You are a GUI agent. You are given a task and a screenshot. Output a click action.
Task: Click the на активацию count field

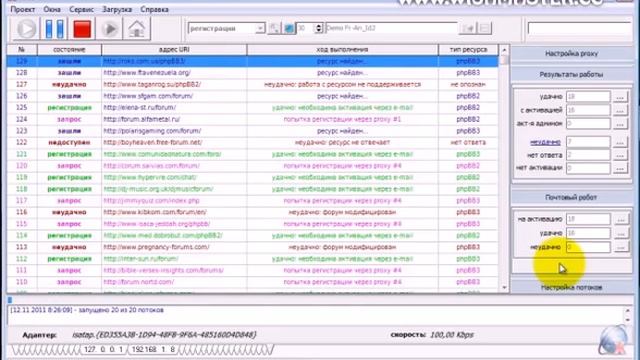(x=588, y=219)
